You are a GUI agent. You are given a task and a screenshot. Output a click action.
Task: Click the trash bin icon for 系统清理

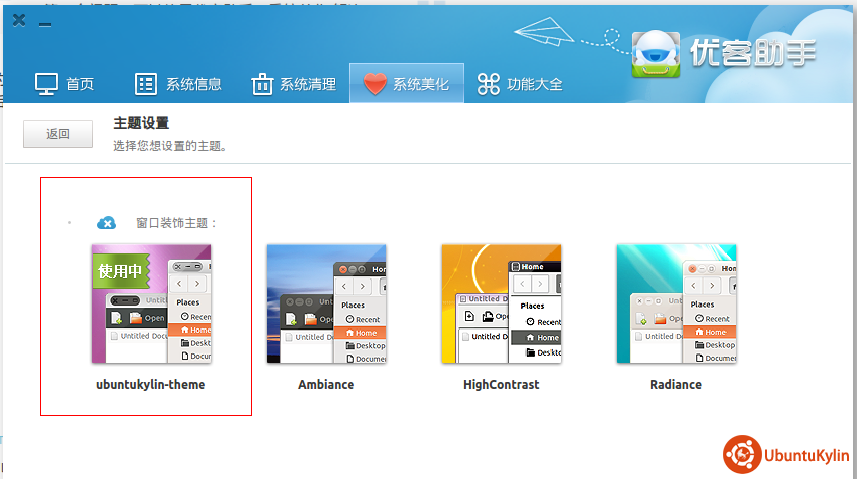(x=262, y=84)
